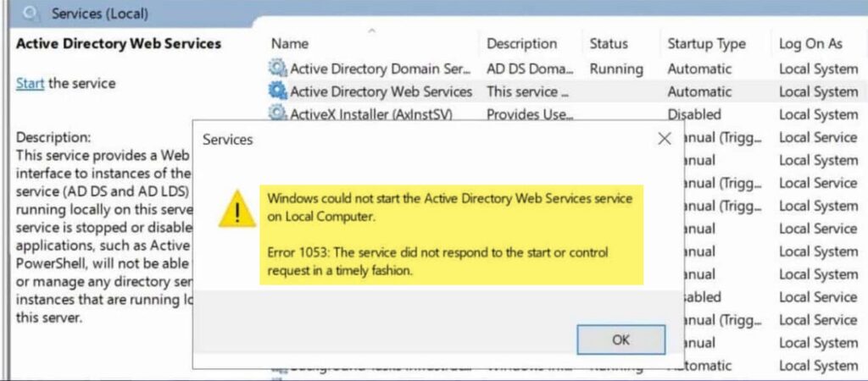Click the Services (Local) pane title
Image resolution: width=868 pixels, height=381 pixels.
pyautogui.click(x=100, y=14)
